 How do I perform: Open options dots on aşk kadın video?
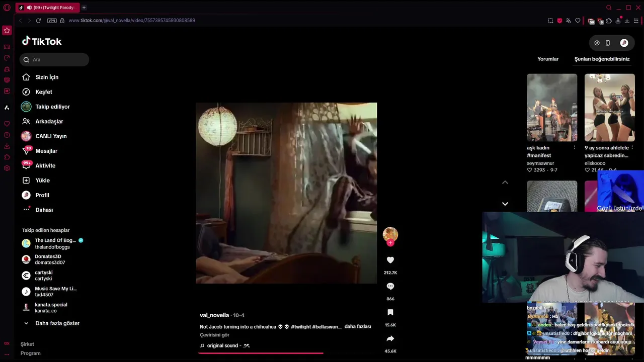575,147
